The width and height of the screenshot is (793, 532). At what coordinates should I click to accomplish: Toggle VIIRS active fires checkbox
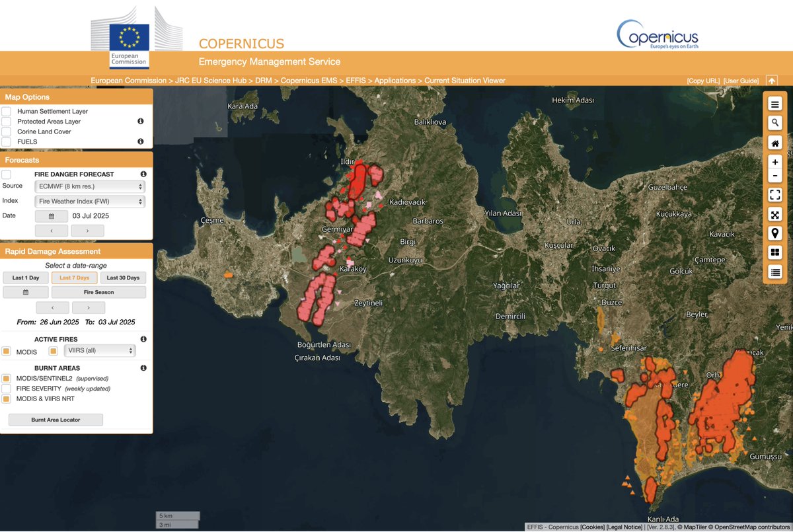(x=54, y=351)
